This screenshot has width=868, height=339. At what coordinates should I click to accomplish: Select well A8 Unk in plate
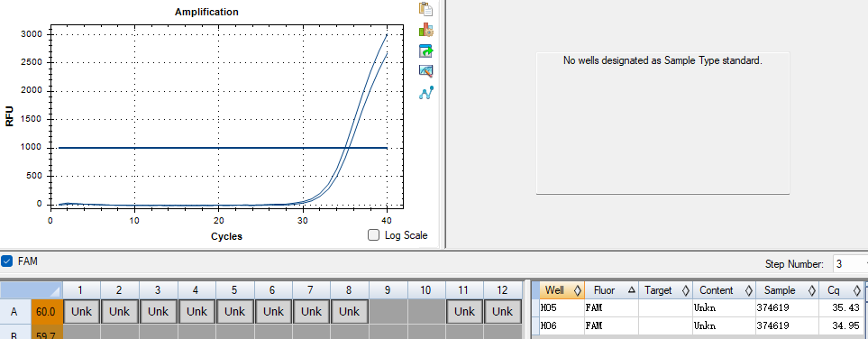(350, 312)
